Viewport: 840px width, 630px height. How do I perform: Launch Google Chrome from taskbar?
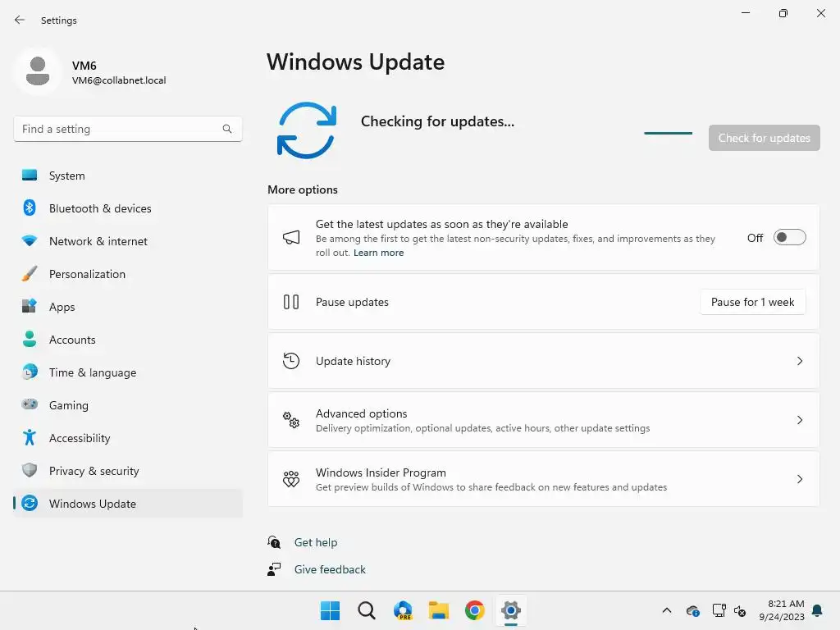(475, 610)
